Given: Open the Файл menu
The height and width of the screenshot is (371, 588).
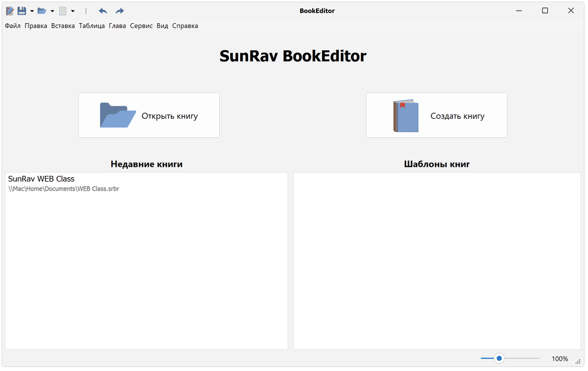Looking at the screenshot, I should [x=12, y=26].
